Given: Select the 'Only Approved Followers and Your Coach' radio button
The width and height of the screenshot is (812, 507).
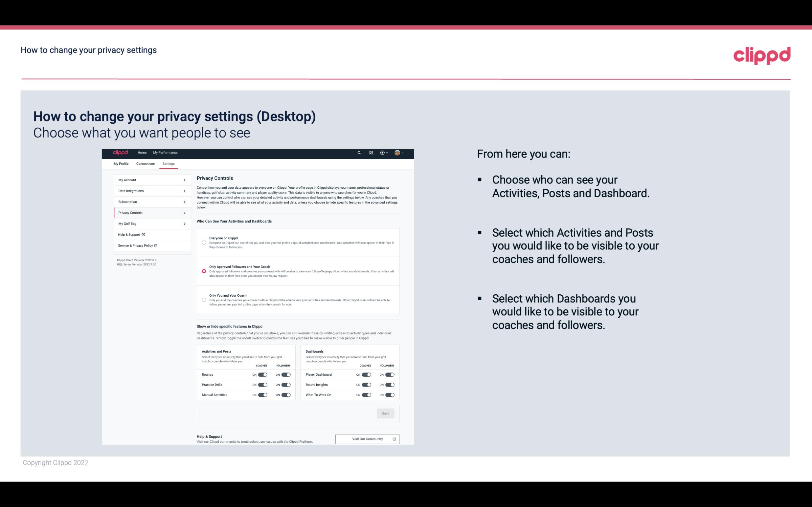Looking at the screenshot, I should pyautogui.click(x=204, y=271).
